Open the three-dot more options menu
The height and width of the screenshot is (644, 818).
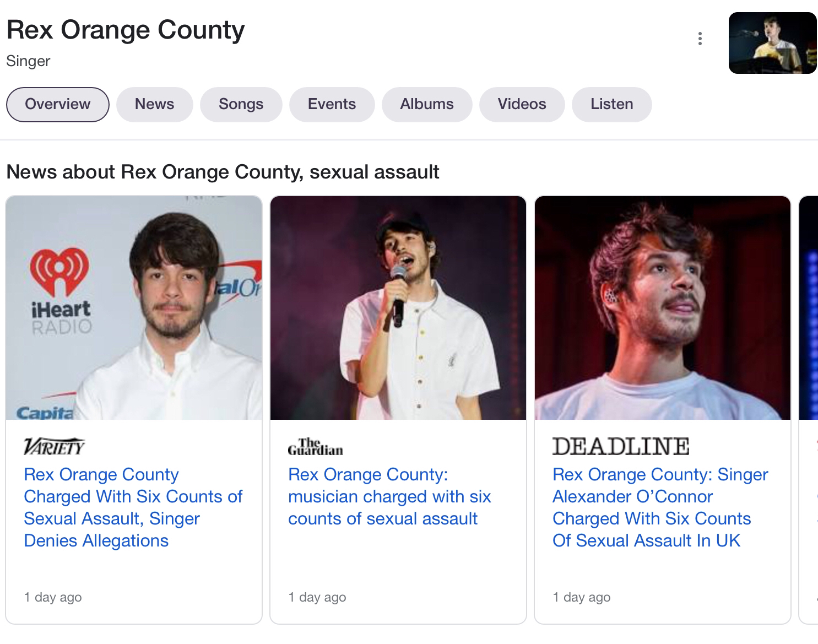700,39
